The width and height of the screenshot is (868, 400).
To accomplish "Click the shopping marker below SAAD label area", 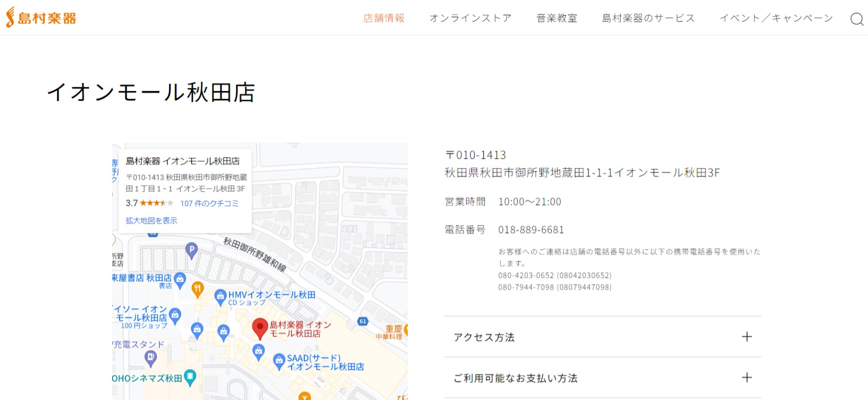I will click(259, 351).
